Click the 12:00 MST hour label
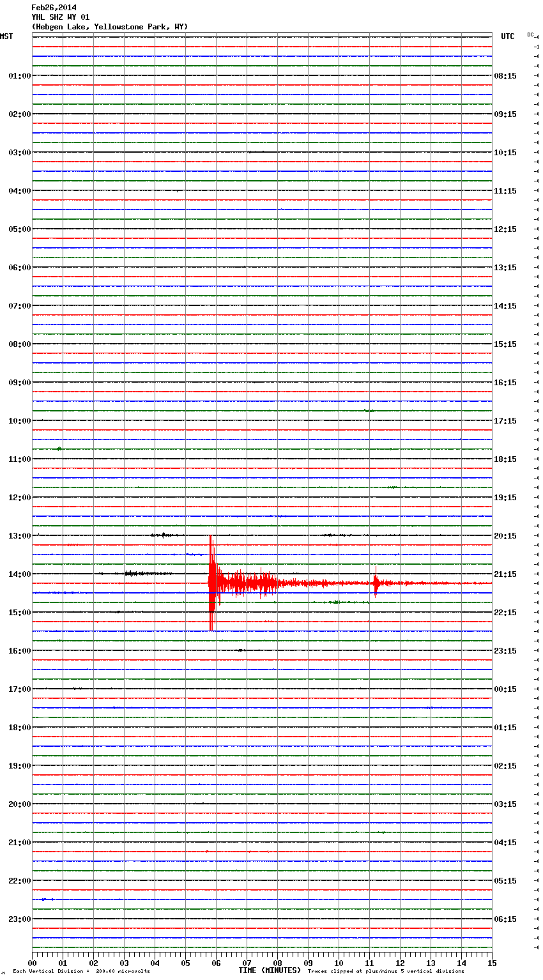This screenshot has width=543, height=980. 20,498
